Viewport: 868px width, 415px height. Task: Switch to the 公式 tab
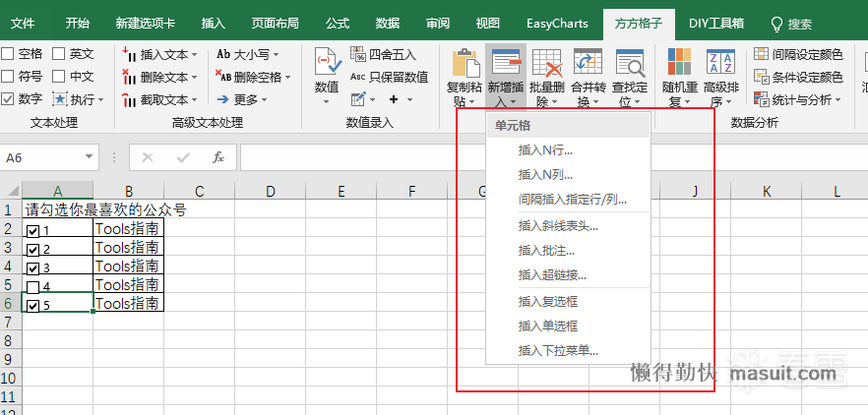338,24
